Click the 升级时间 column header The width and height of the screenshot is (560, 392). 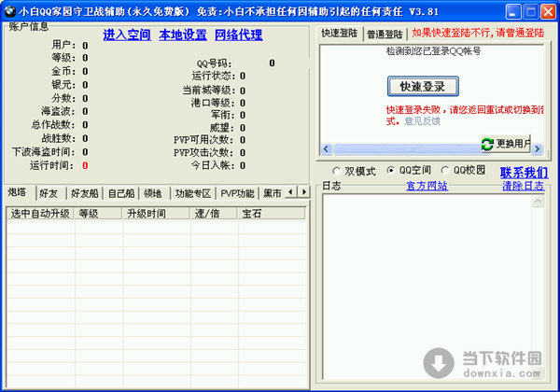pos(156,214)
